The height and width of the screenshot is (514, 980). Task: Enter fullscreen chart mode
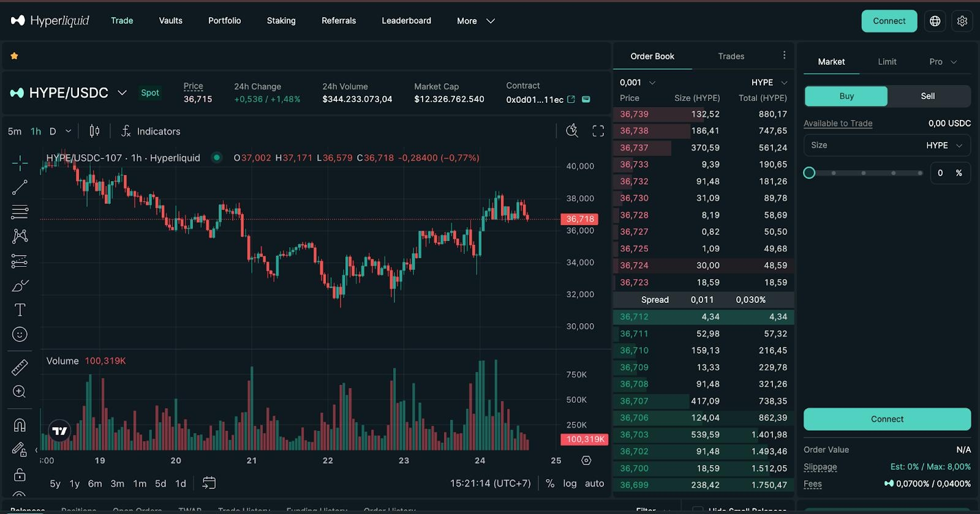(x=598, y=131)
